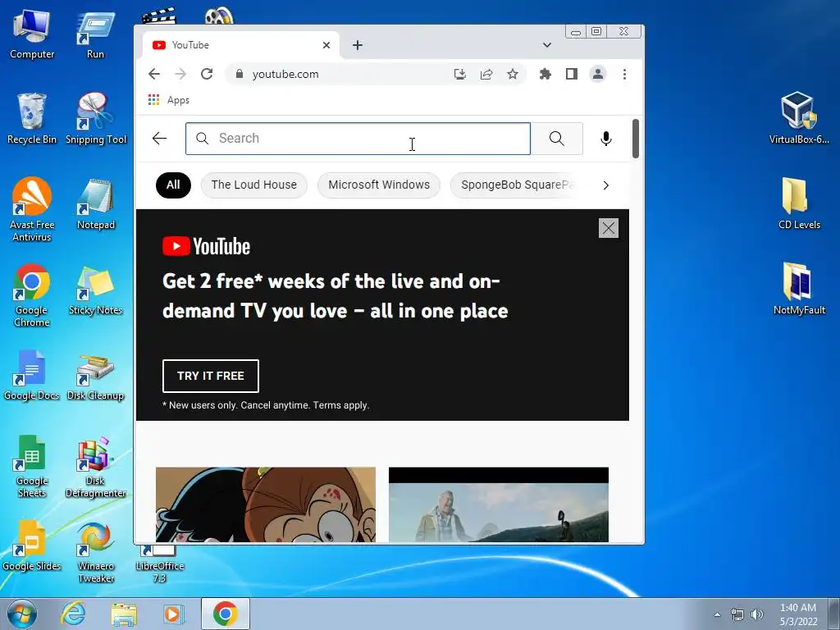
Task: Close the YouTube tab
Action: (x=326, y=45)
